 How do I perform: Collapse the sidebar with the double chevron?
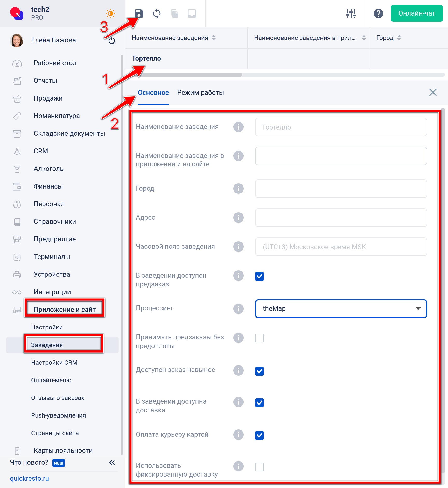[112, 463]
